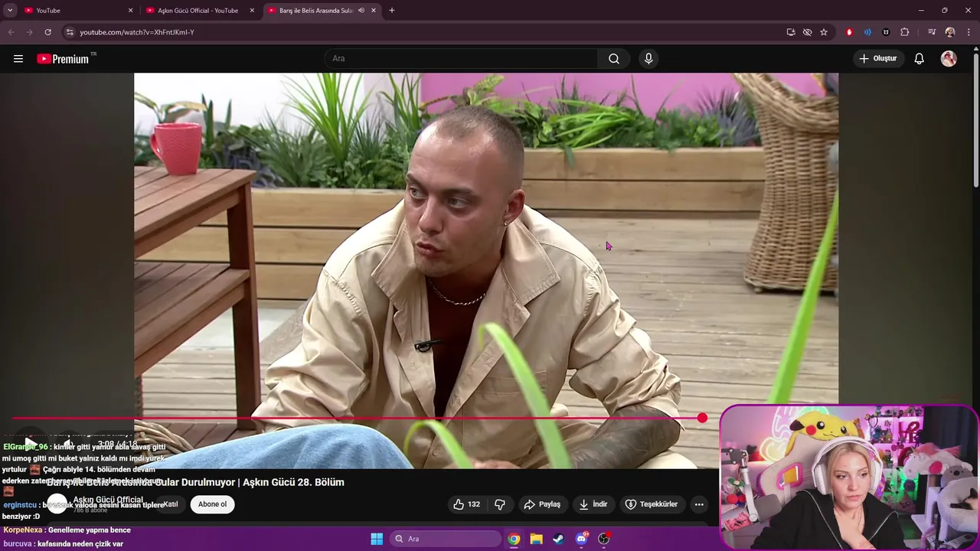Image resolution: width=980 pixels, height=551 pixels.
Task: Click the crossed-out eye privacy icon
Action: (x=807, y=32)
